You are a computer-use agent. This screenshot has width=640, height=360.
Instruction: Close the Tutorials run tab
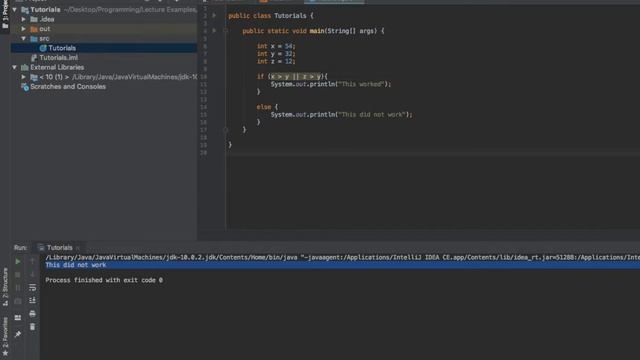click(x=78, y=248)
